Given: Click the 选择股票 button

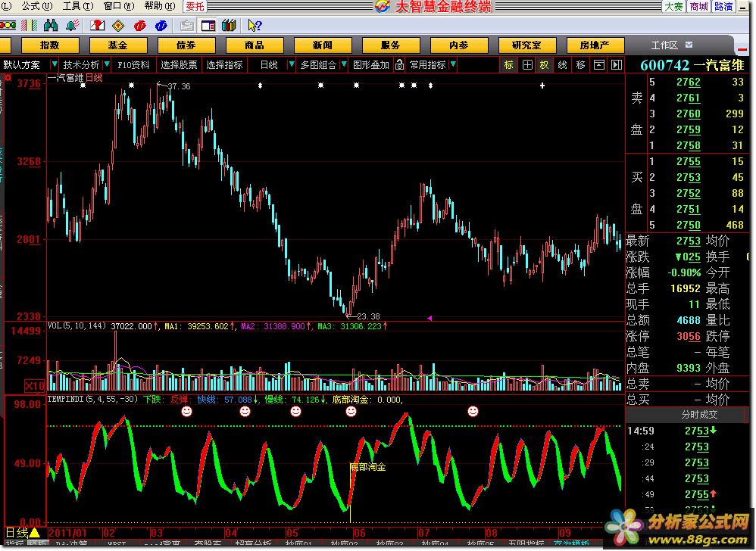Looking at the screenshot, I should [x=179, y=64].
